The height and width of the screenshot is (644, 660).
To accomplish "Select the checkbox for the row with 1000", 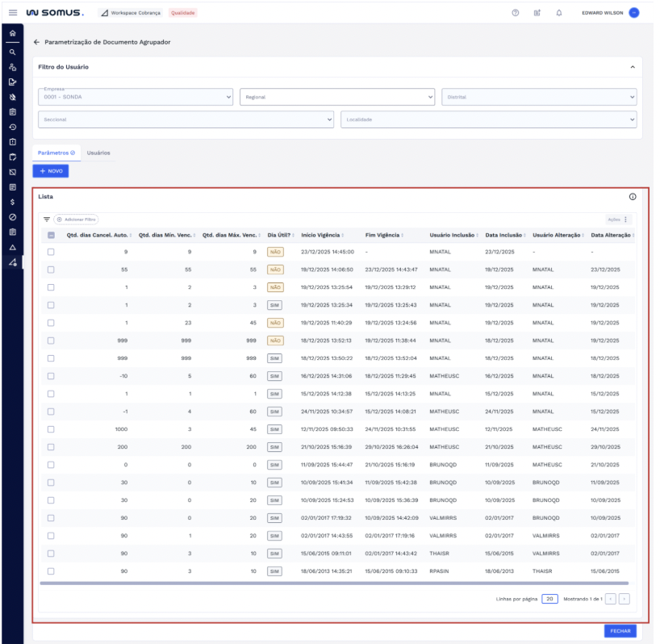I will (51, 429).
